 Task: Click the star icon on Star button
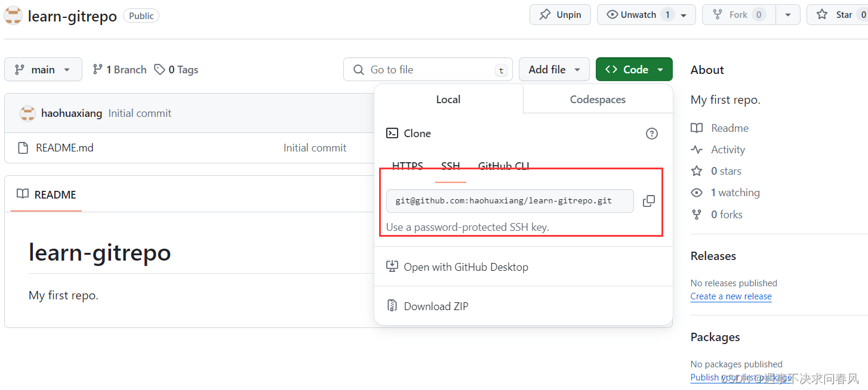click(x=822, y=14)
